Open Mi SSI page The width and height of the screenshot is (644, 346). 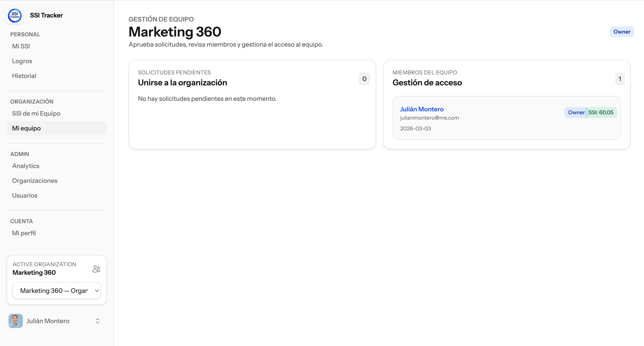click(x=21, y=46)
